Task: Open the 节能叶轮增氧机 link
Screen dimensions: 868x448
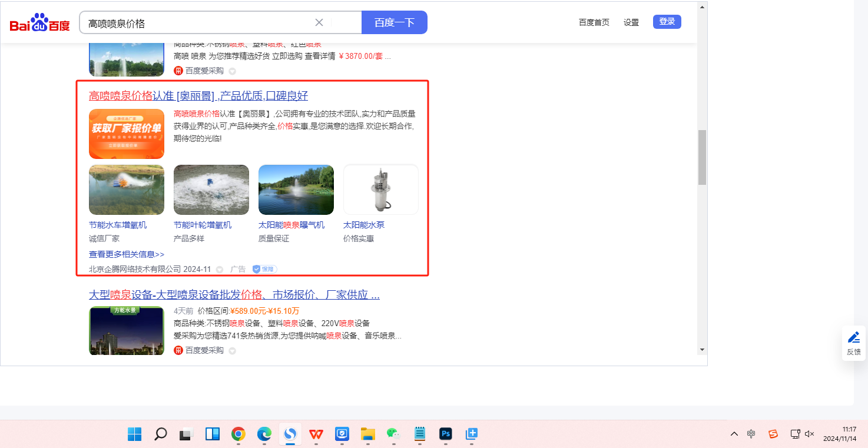Action: click(203, 225)
